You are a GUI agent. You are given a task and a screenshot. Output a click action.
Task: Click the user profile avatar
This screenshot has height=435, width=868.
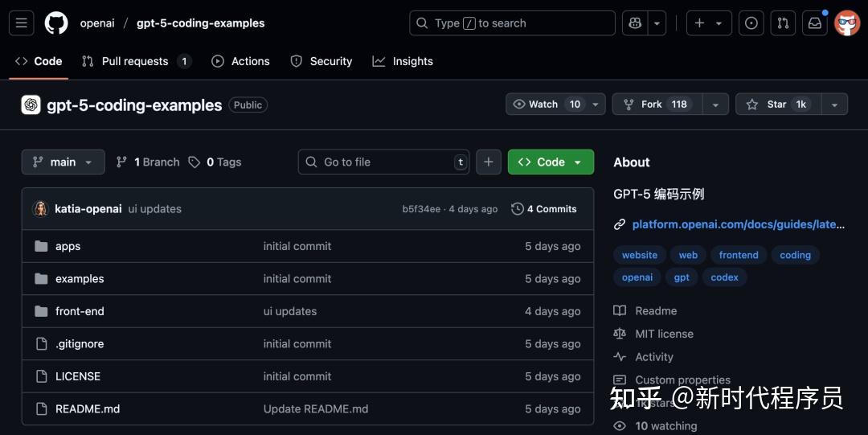[847, 23]
